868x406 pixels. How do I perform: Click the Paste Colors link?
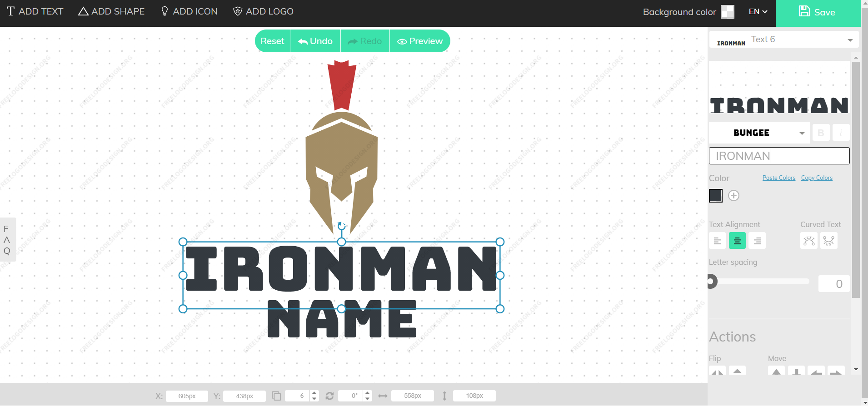click(779, 178)
